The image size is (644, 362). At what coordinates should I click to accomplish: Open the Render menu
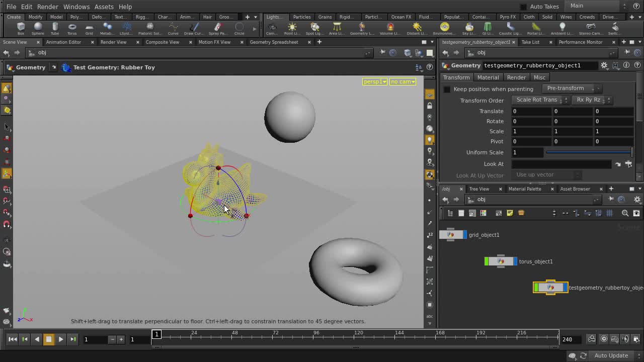pos(48,7)
